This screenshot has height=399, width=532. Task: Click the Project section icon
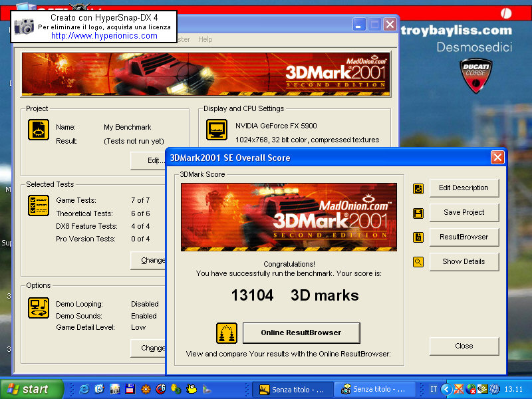point(39,130)
